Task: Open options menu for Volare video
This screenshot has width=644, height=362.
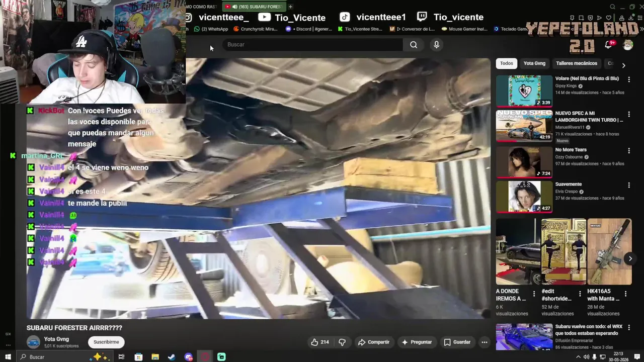Action: coord(629,79)
